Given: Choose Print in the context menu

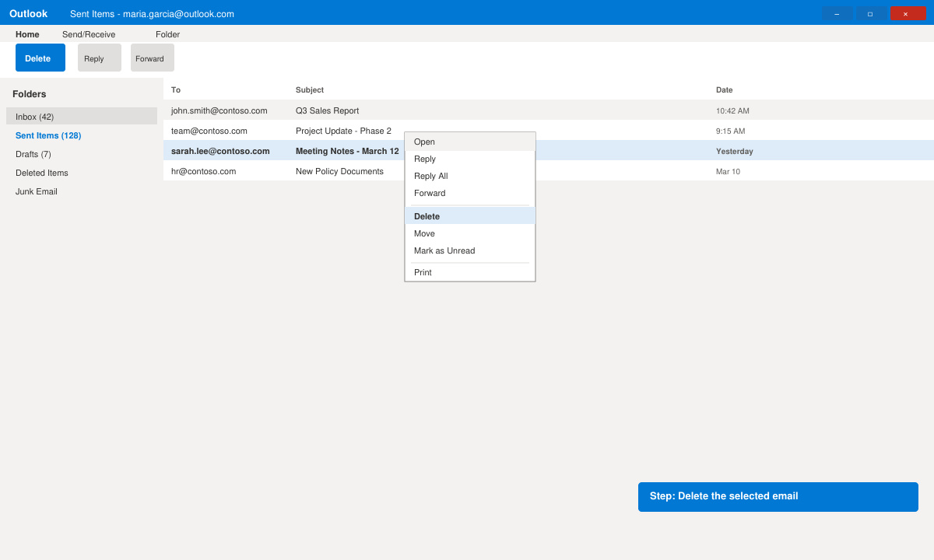Looking at the screenshot, I should click(470, 272).
